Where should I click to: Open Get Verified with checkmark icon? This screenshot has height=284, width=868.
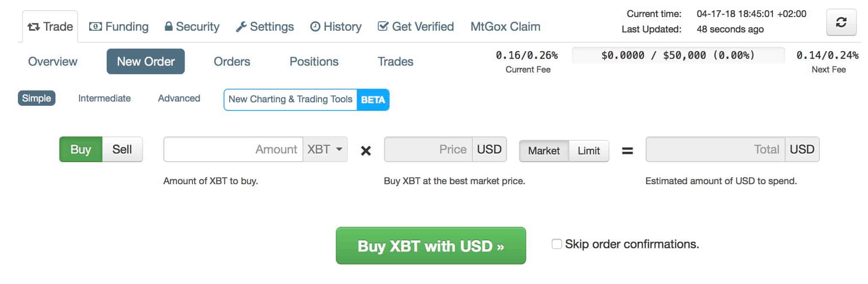click(x=416, y=26)
